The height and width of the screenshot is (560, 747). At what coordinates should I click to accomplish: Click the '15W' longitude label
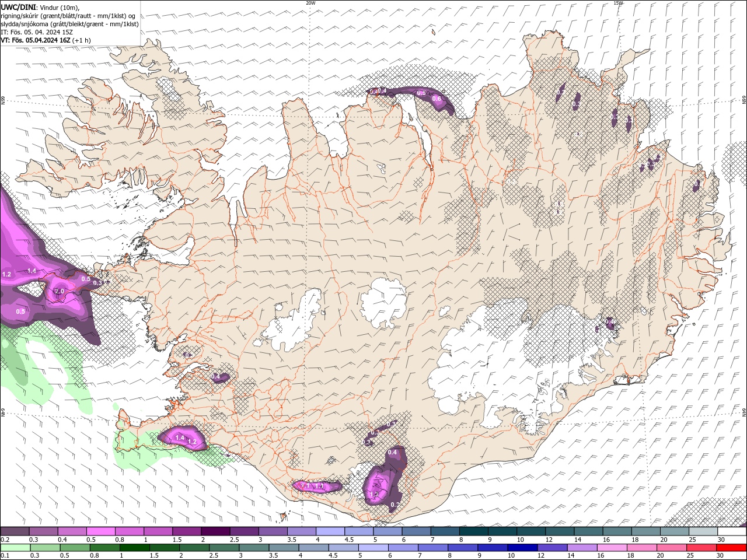pyautogui.click(x=617, y=3)
